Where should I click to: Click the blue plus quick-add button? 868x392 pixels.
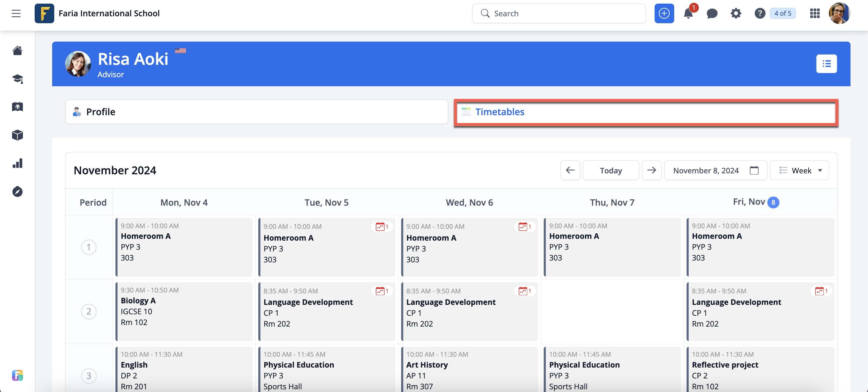[664, 14]
